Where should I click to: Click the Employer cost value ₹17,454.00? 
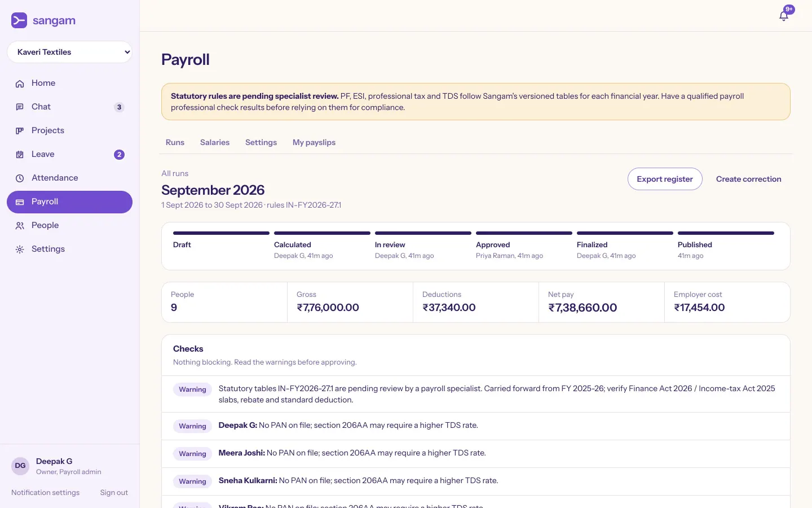pyautogui.click(x=699, y=308)
